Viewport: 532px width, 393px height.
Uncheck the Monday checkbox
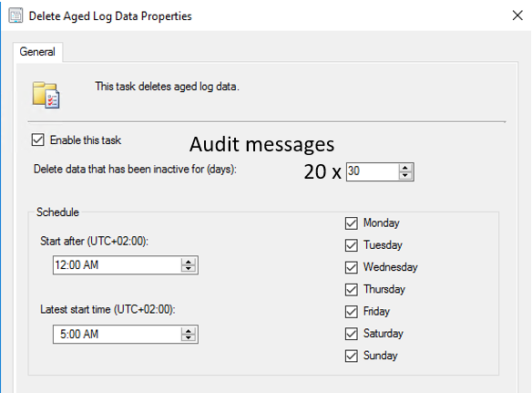tap(351, 223)
